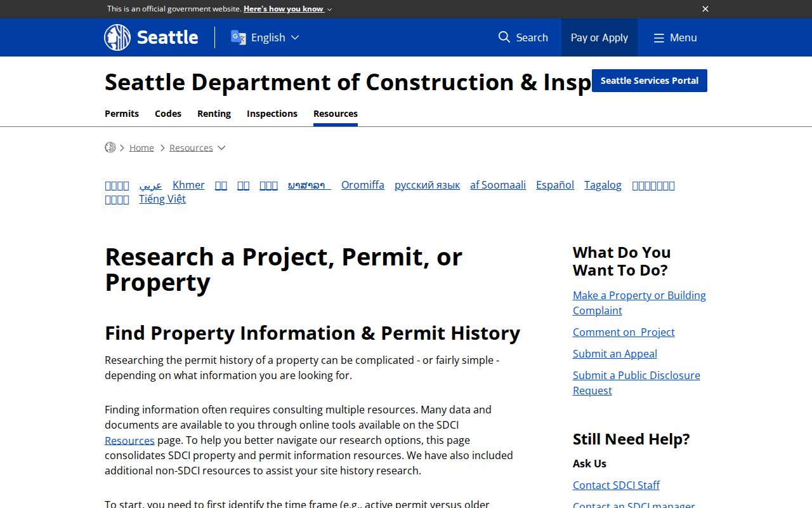
Task: Open Comment on Project link
Action: [624, 332]
